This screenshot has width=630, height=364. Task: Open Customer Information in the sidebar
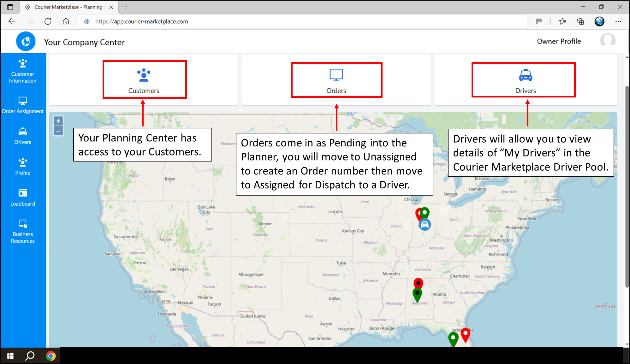[x=23, y=71]
